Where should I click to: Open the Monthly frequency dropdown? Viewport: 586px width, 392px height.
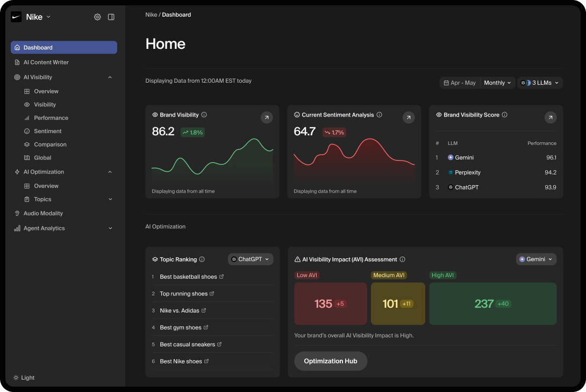(497, 83)
